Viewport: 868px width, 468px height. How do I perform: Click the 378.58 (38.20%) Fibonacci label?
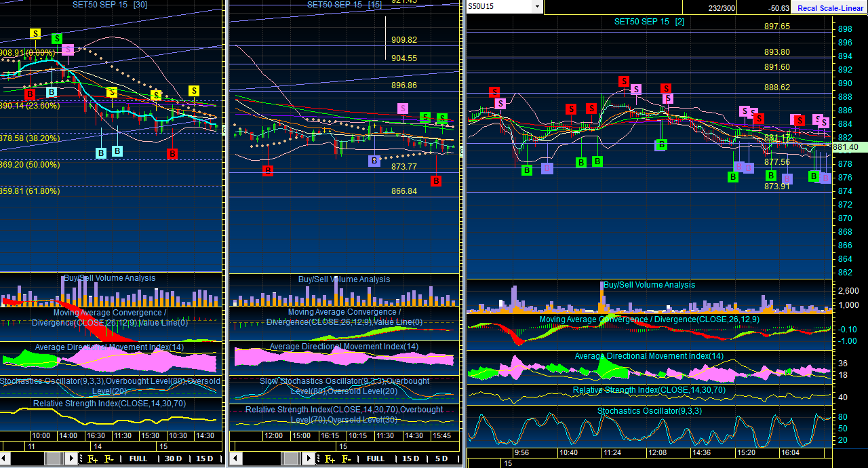[x=29, y=138]
